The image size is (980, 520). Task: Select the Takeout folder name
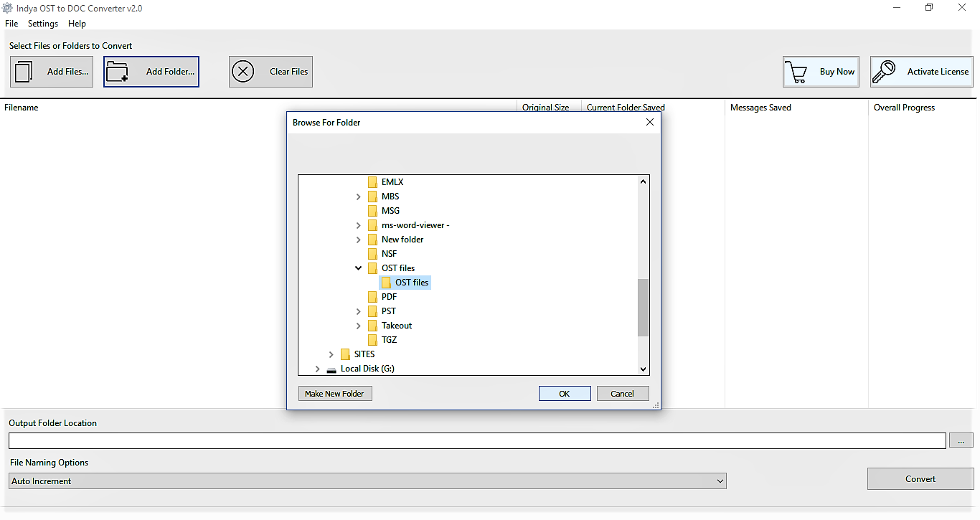[x=397, y=326]
